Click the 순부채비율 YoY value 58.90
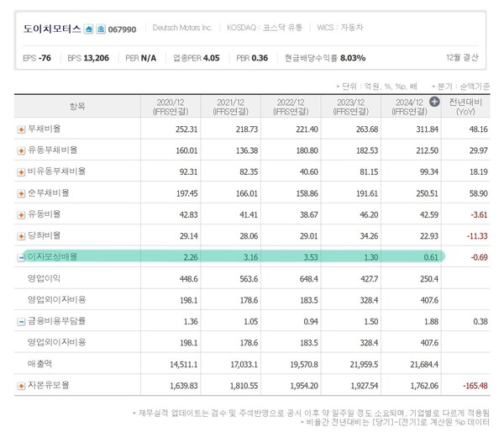 478,193
